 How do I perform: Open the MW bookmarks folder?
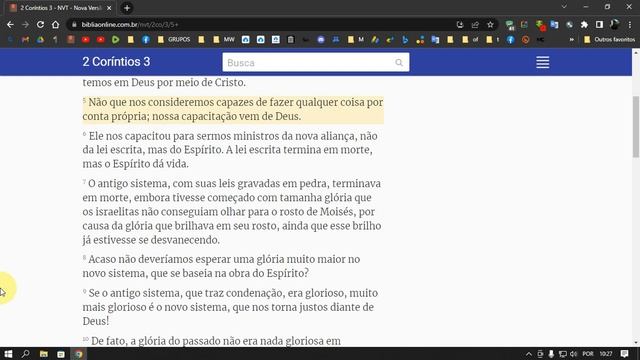point(224,40)
